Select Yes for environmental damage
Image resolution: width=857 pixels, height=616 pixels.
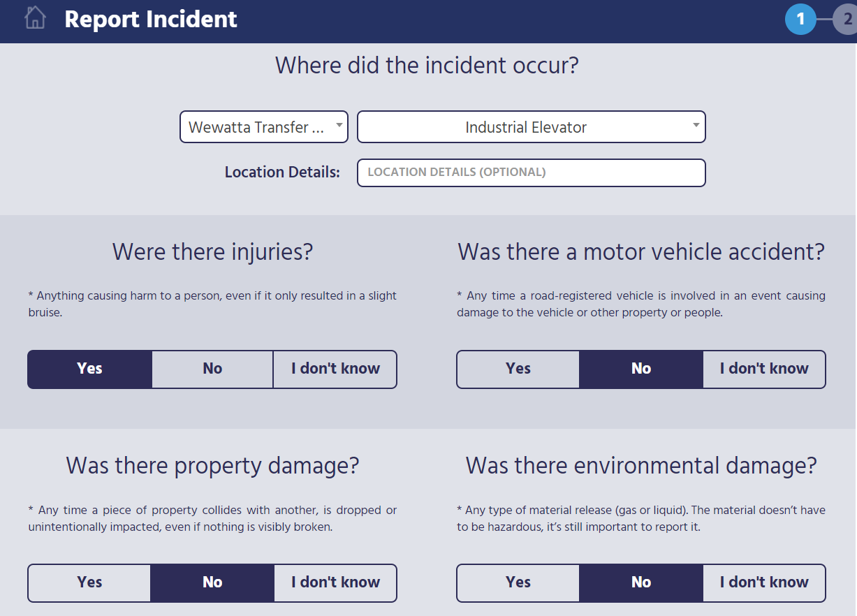point(518,582)
